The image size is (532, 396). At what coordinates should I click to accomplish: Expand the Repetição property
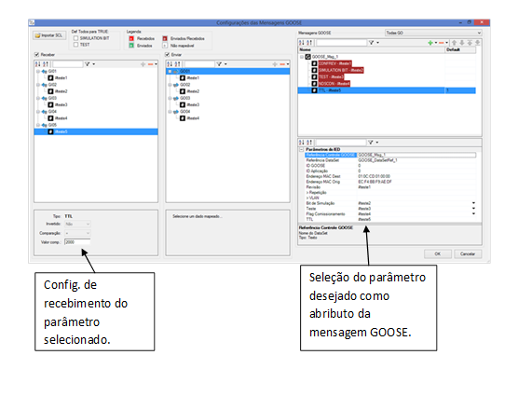[x=307, y=192]
